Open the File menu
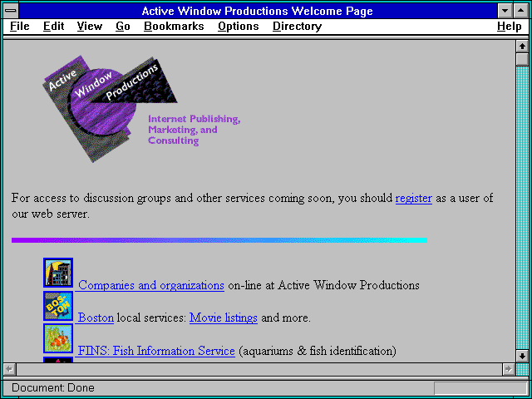Viewport: 532px width, 399px height. pyautogui.click(x=20, y=26)
